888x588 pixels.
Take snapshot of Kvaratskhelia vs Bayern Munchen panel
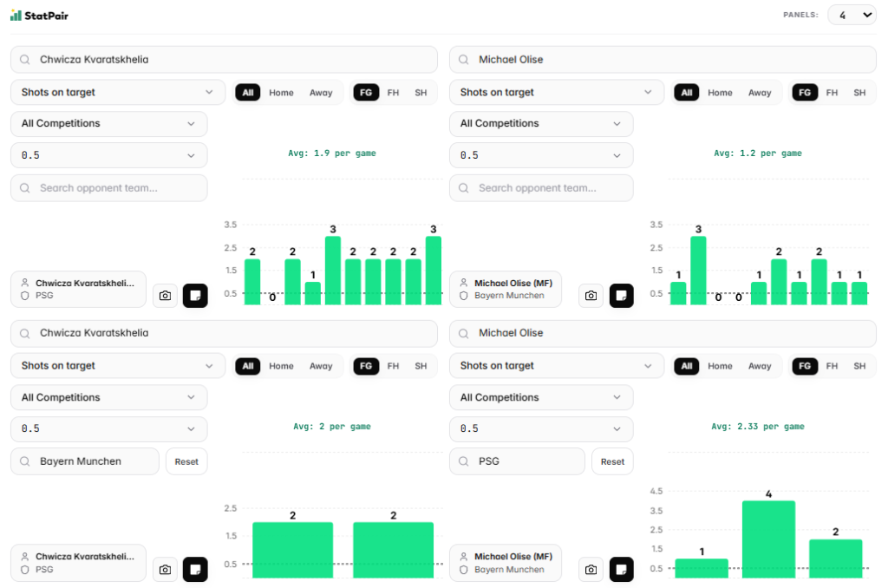165,570
